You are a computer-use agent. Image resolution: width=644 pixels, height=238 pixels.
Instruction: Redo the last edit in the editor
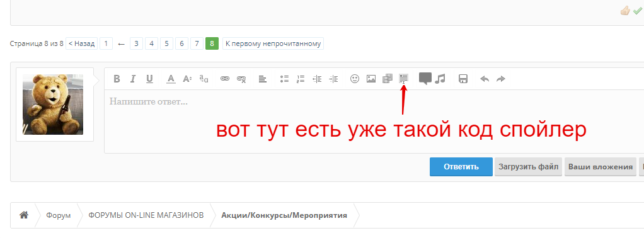point(501,79)
